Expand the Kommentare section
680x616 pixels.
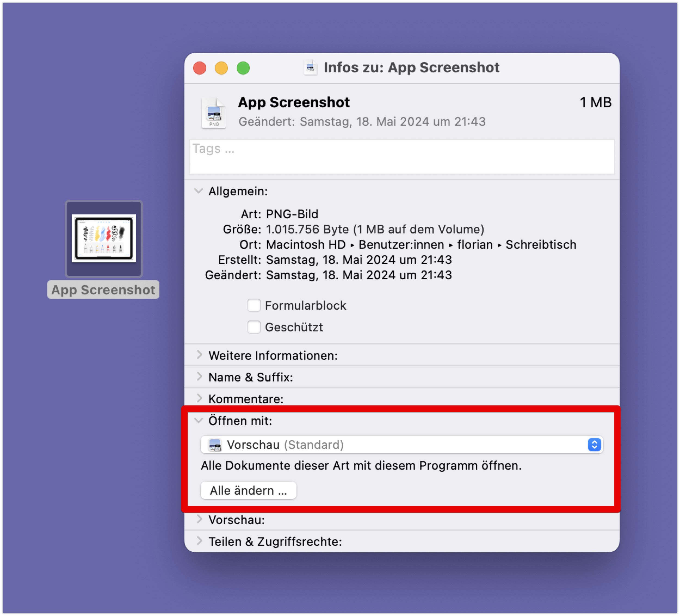199,399
